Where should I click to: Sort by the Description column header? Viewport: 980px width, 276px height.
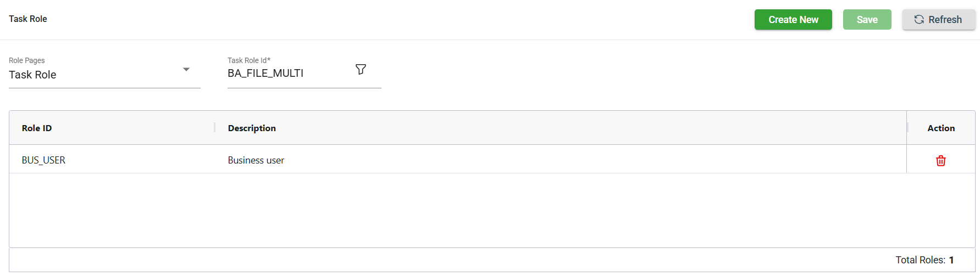tap(252, 128)
